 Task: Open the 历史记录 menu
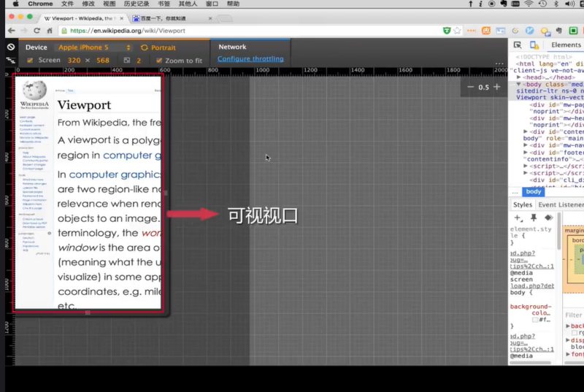(x=137, y=4)
